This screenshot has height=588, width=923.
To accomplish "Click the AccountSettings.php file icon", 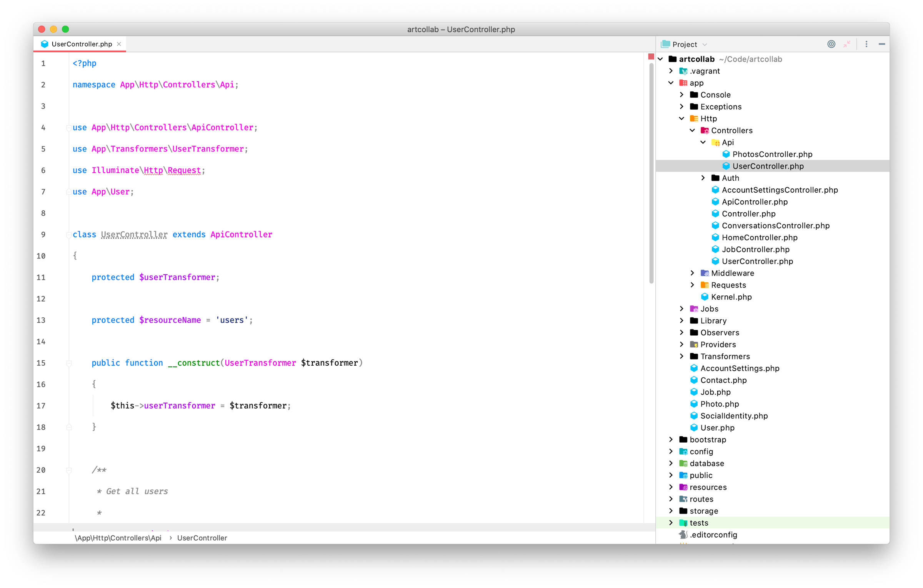I will [694, 368].
